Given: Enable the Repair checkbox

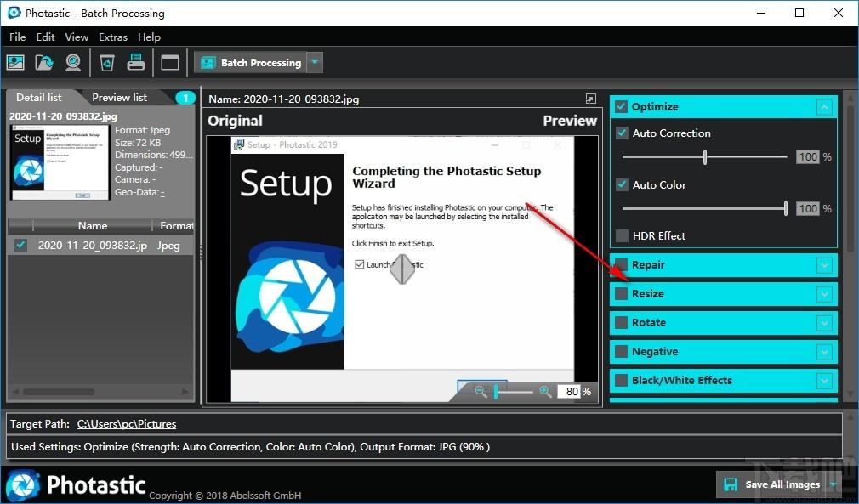Looking at the screenshot, I should [x=621, y=265].
